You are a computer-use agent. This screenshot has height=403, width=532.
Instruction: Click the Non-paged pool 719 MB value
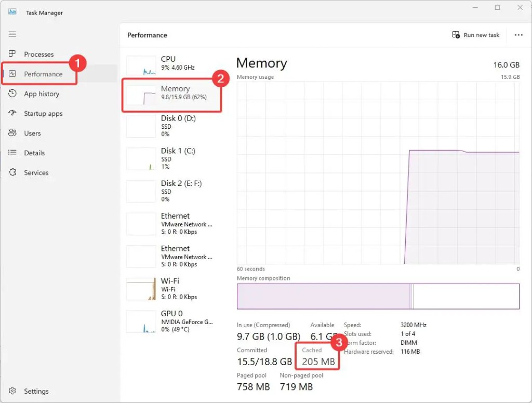click(296, 387)
